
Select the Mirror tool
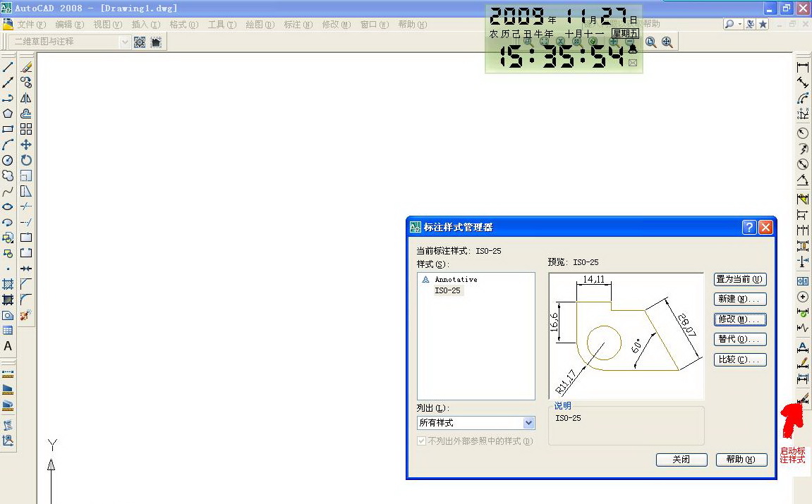pos(26,98)
